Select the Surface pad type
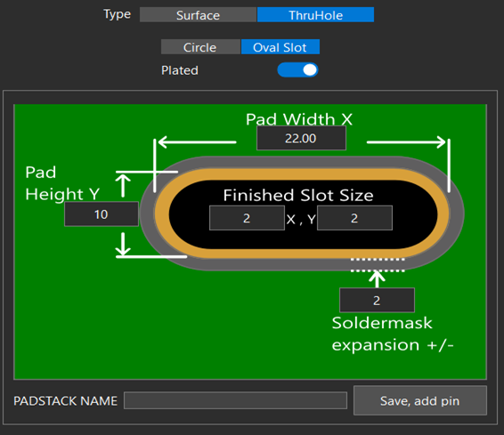The height and width of the screenshot is (435, 504). point(198,15)
